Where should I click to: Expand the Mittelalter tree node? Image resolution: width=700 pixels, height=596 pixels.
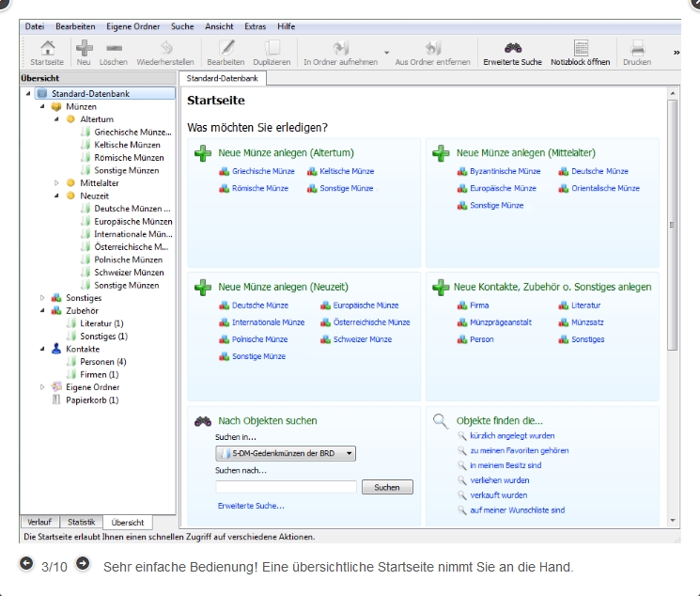coord(56,183)
